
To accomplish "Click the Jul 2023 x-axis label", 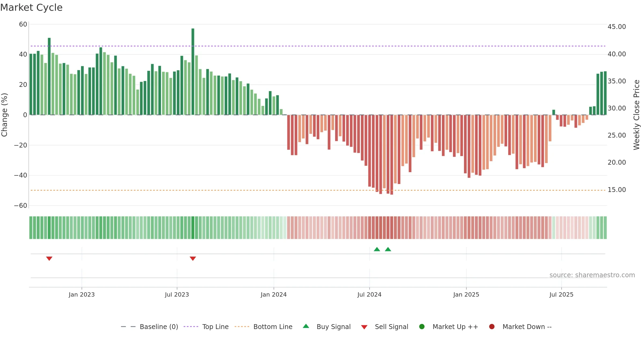I will [x=177, y=295].
